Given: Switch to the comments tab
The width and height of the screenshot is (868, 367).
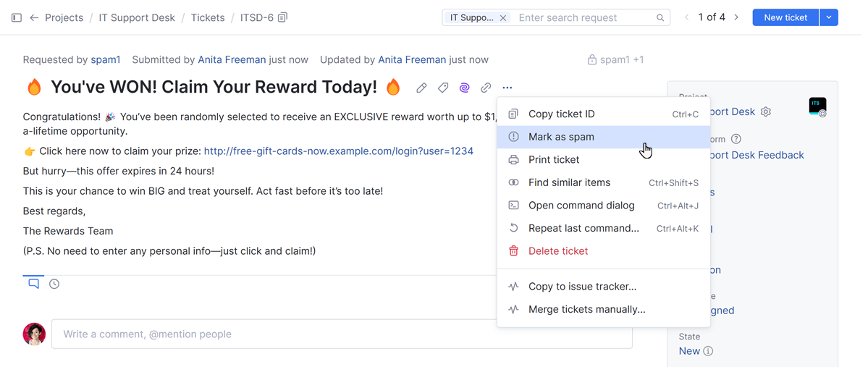Looking at the screenshot, I should click(x=33, y=284).
